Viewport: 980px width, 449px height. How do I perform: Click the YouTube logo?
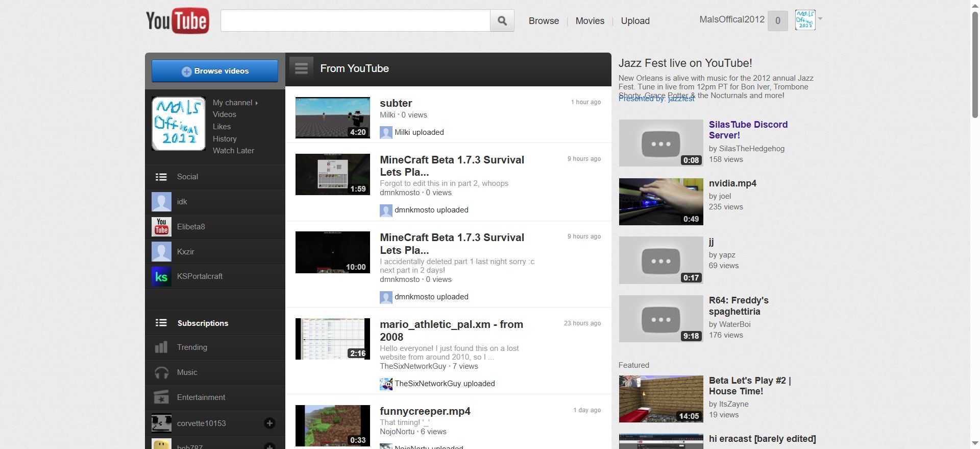pyautogui.click(x=177, y=21)
